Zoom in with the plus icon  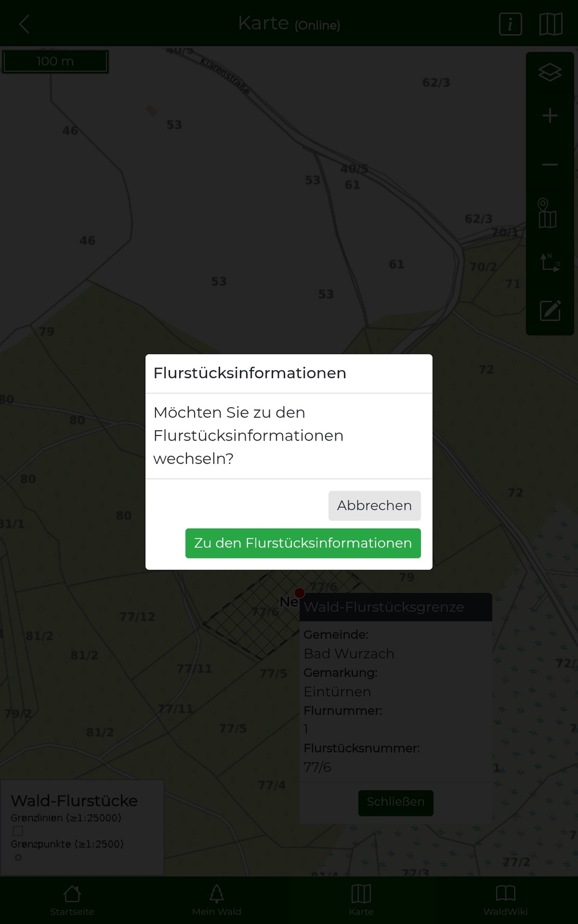click(550, 116)
